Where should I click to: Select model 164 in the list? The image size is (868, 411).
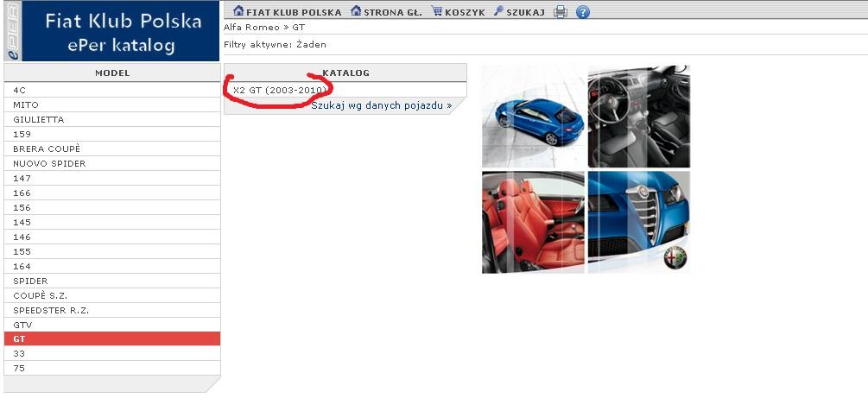click(x=112, y=266)
